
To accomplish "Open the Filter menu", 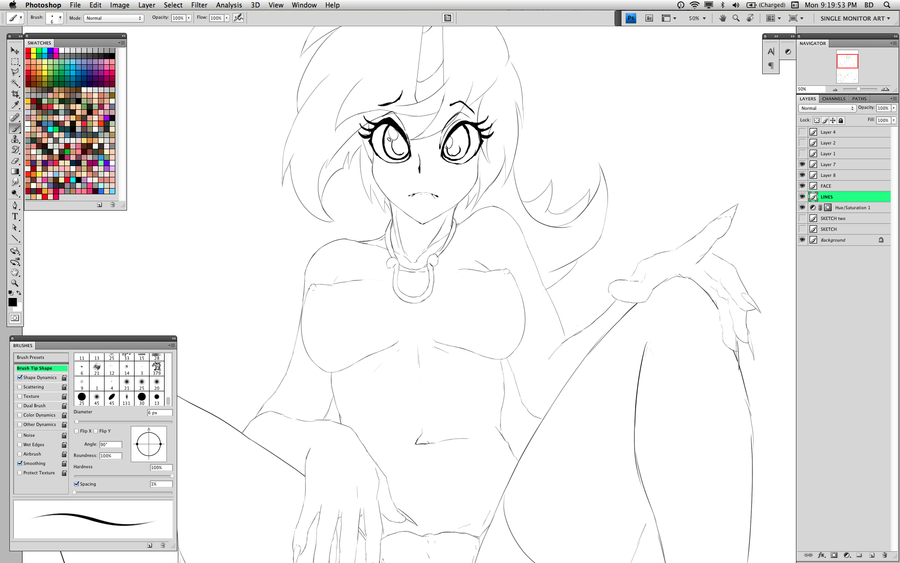I will pos(199,5).
